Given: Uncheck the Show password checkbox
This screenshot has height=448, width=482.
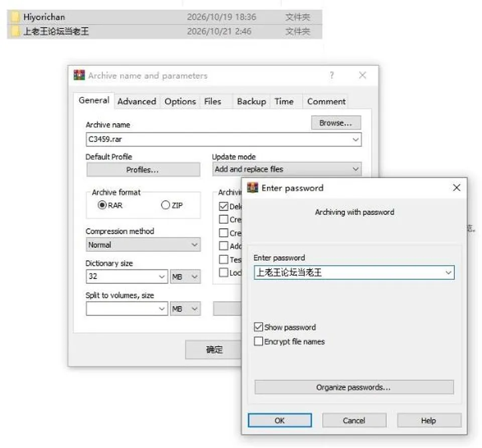Looking at the screenshot, I should [x=259, y=327].
